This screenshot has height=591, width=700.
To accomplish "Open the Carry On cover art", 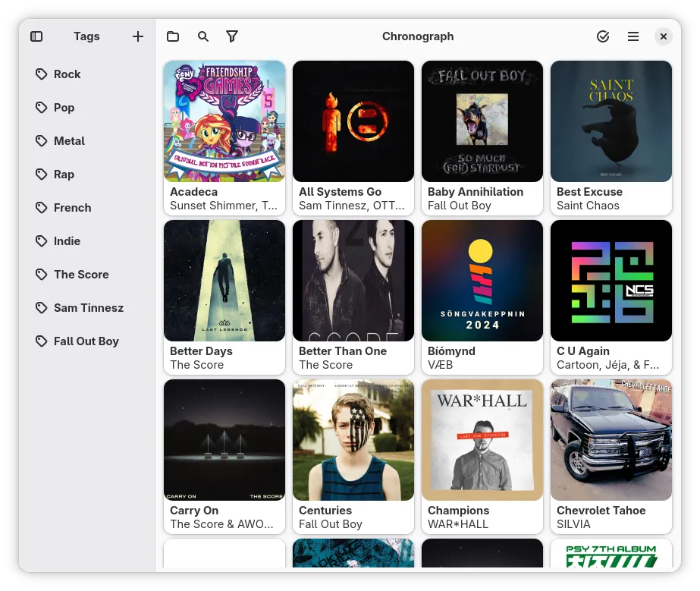I will (x=224, y=440).
